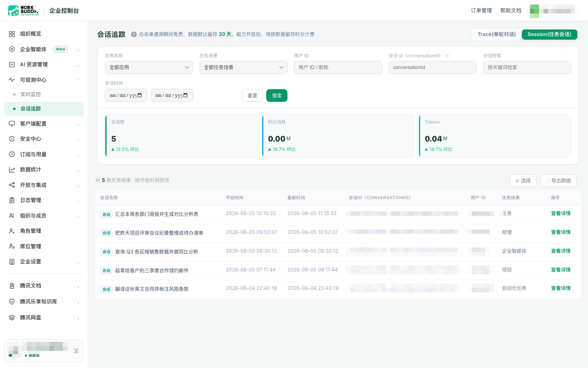Open the 日志管理 menu item
Image resolution: width=588 pixels, height=368 pixels.
(44, 200)
